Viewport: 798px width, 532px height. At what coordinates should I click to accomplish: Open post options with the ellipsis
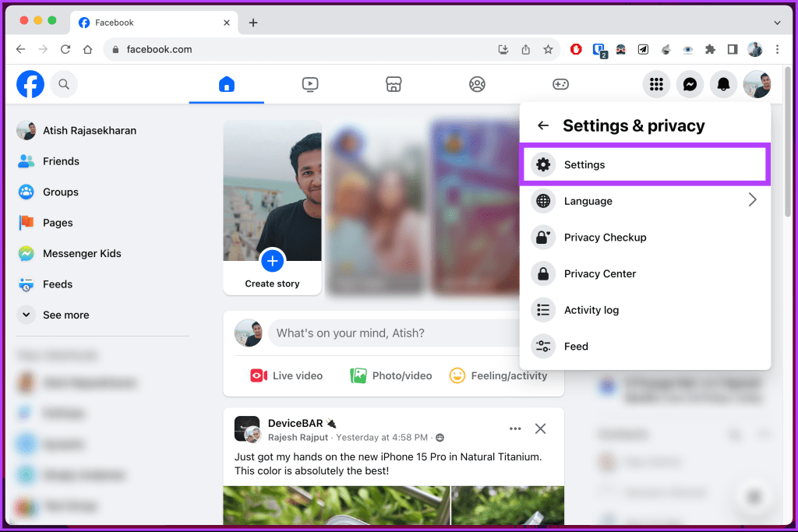[x=514, y=428]
